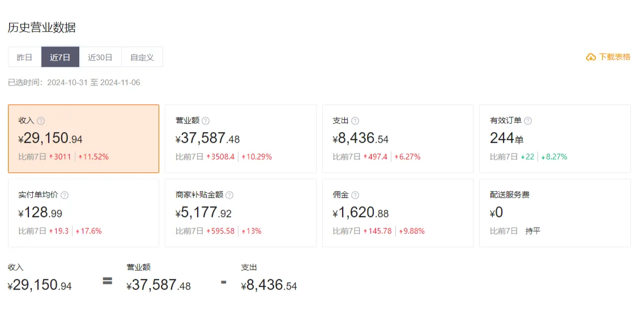The width and height of the screenshot is (644, 322).
Task: Click 下载表格 download link
Action: click(615, 57)
